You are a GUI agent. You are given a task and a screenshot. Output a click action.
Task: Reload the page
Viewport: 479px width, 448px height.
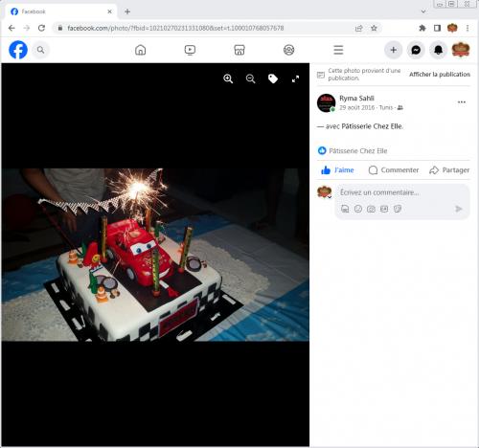[x=41, y=28]
